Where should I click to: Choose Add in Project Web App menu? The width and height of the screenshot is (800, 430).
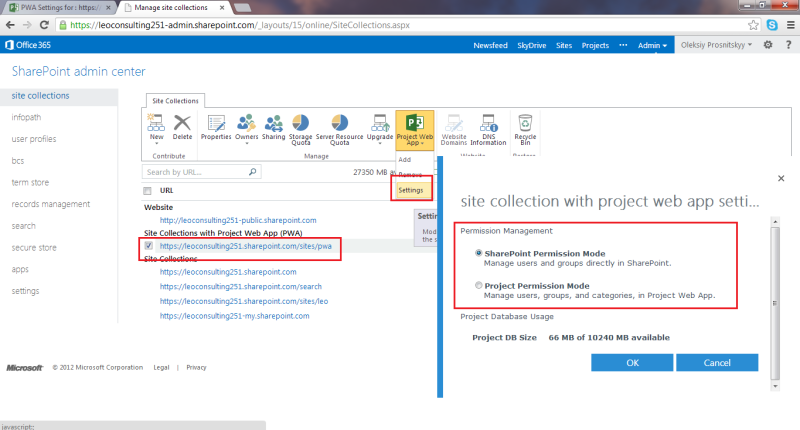pos(405,160)
